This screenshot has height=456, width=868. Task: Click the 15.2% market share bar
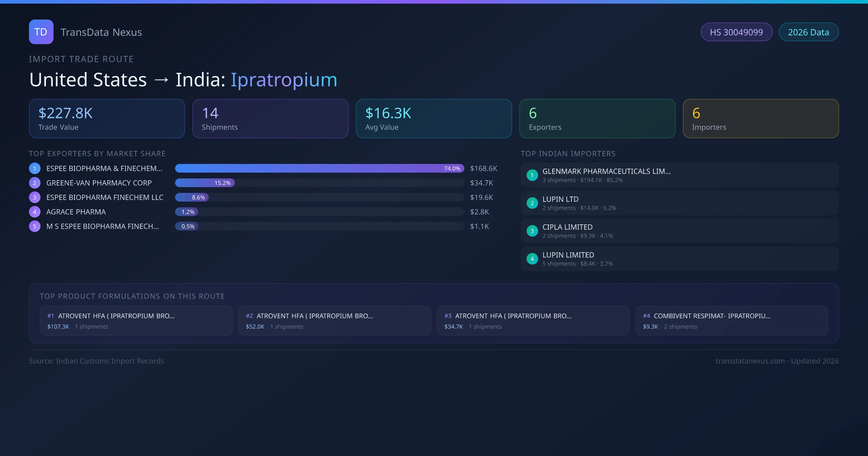click(x=205, y=183)
